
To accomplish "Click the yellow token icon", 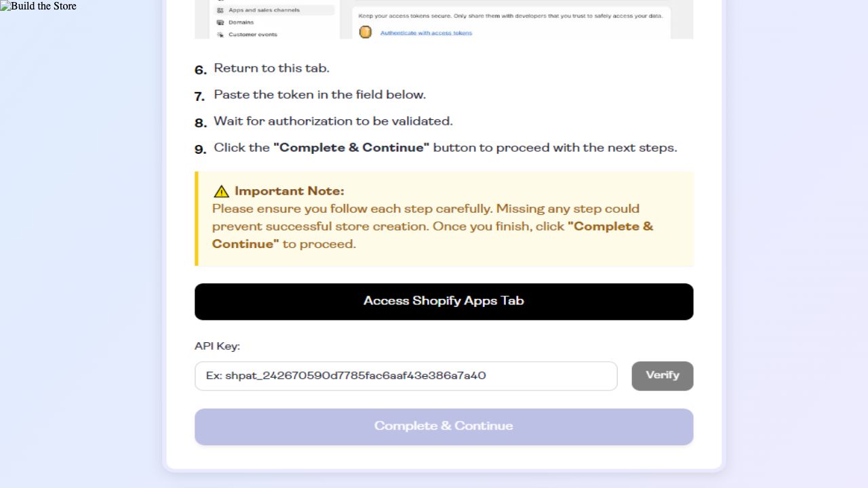I will (366, 32).
